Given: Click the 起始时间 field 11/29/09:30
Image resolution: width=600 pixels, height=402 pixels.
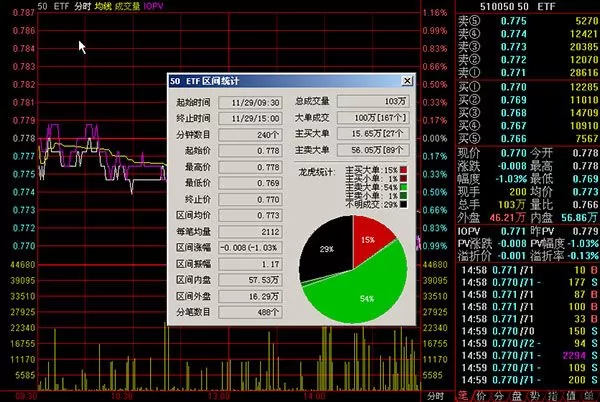Looking at the screenshot, I should [x=250, y=103].
